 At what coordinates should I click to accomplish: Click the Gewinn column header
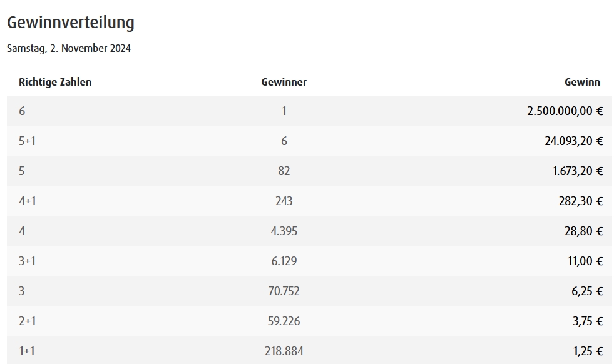(582, 82)
